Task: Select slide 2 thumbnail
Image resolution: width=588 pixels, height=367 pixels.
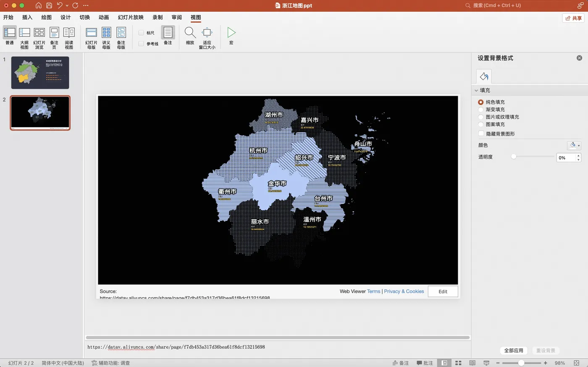Action: coord(40,113)
